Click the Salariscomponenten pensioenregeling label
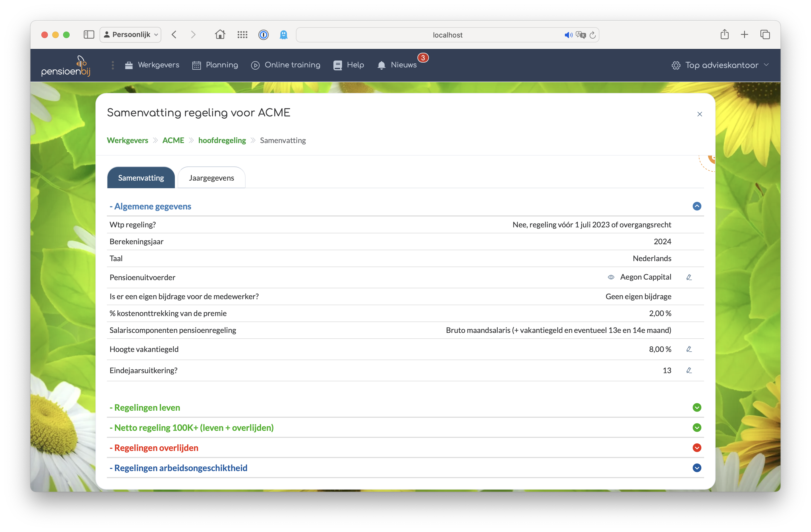The height and width of the screenshot is (532, 811). (173, 330)
